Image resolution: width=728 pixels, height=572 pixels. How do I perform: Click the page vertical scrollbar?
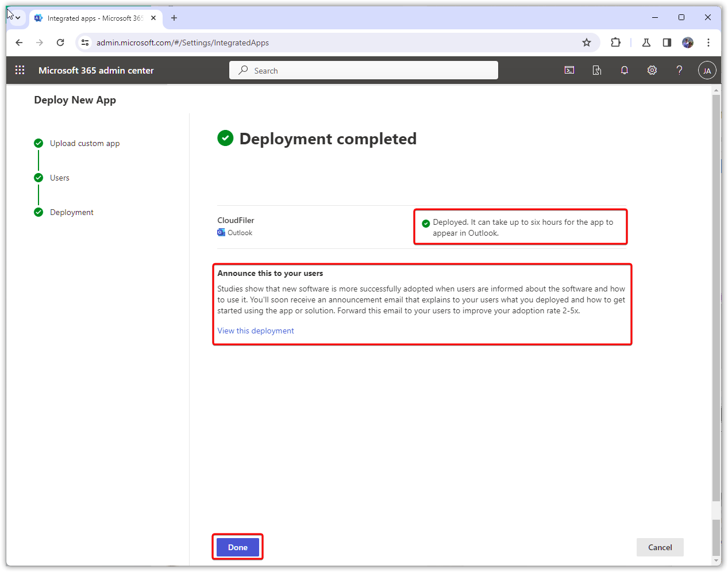(716, 297)
